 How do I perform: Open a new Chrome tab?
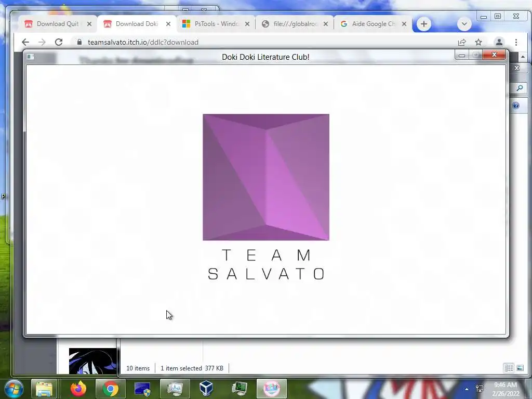coord(424,24)
